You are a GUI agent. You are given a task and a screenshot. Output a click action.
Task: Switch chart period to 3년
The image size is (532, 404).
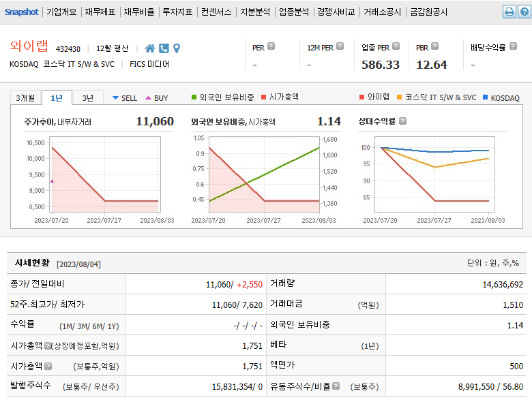click(88, 98)
